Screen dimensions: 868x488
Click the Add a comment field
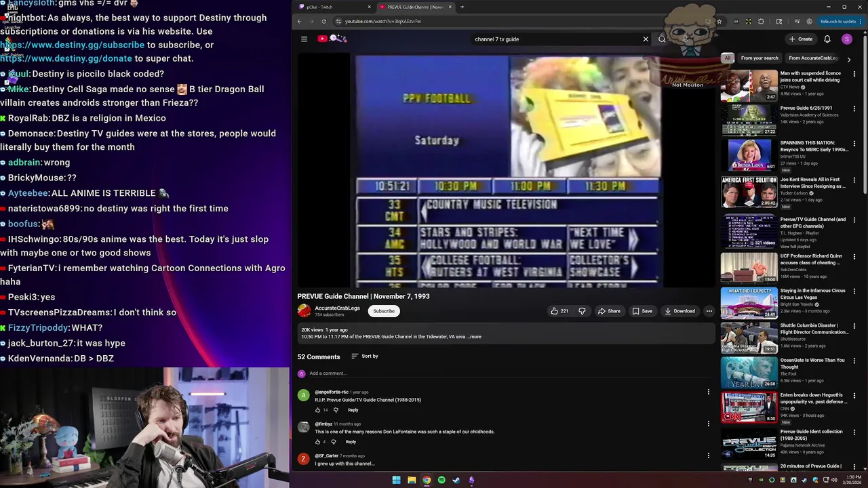pyautogui.click(x=509, y=373)
